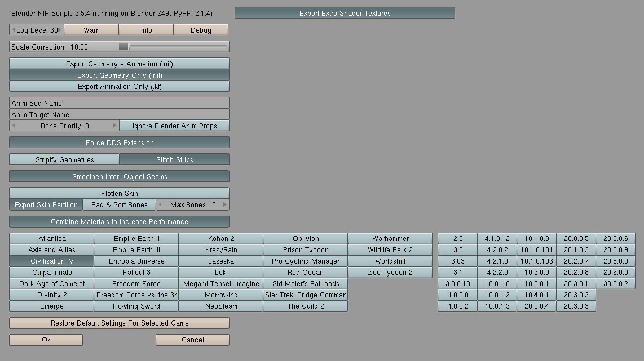Click the Anim Seq Name field

point(119,104)
